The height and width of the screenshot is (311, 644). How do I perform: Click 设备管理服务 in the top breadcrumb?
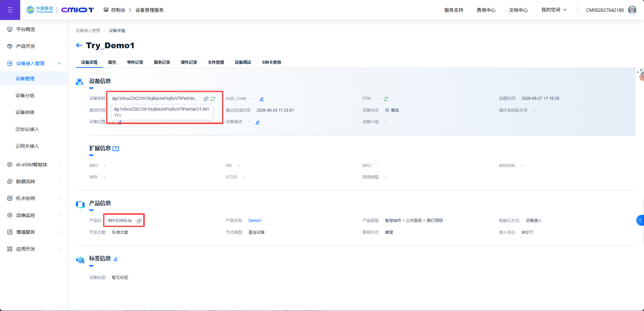click(x=150, y=10)
